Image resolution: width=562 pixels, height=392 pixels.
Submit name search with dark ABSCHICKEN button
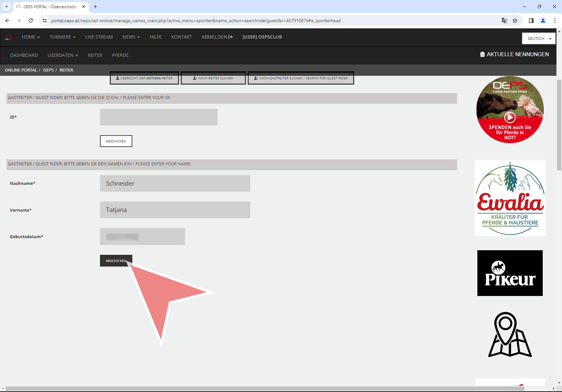116,261
